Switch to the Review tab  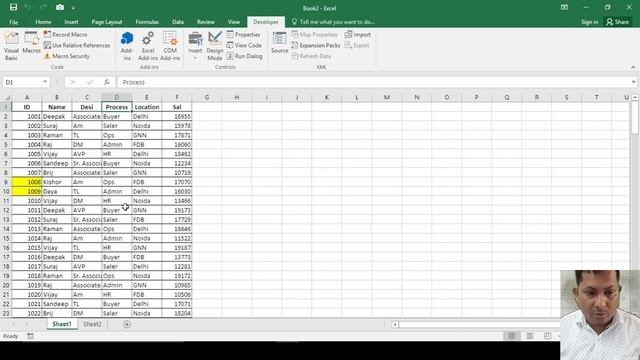click(206, 22)
